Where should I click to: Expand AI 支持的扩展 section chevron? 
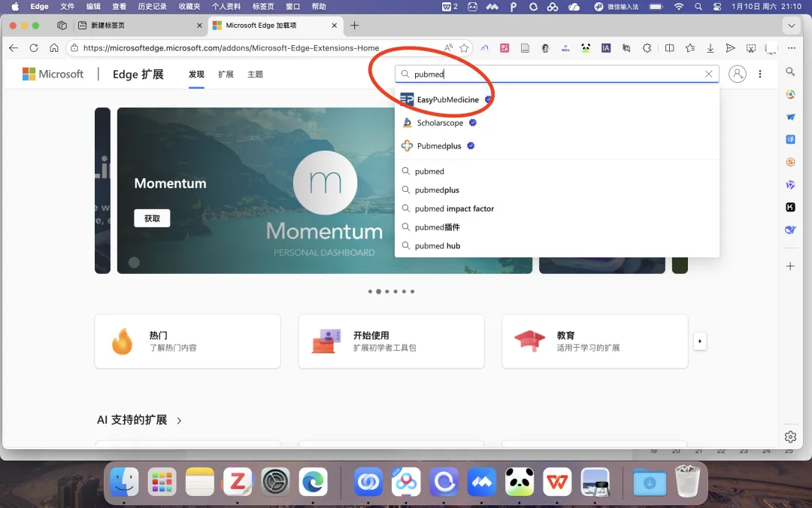point(179,421)
